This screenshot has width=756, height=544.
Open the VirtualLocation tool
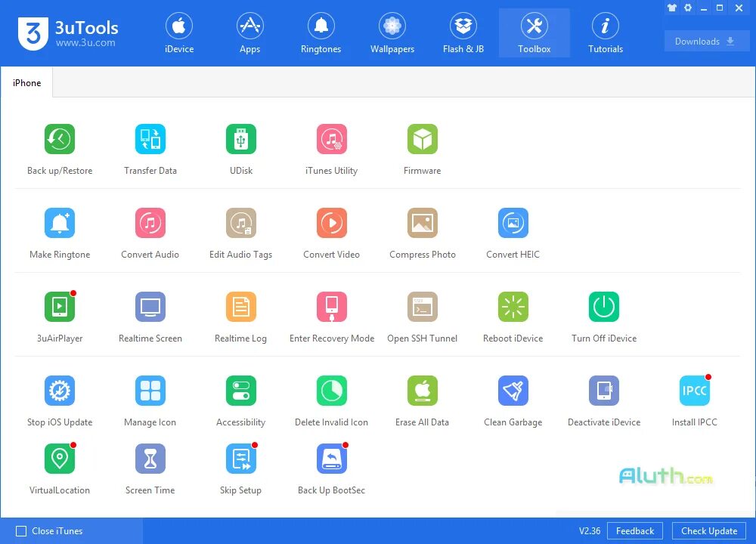coord(60,459)
